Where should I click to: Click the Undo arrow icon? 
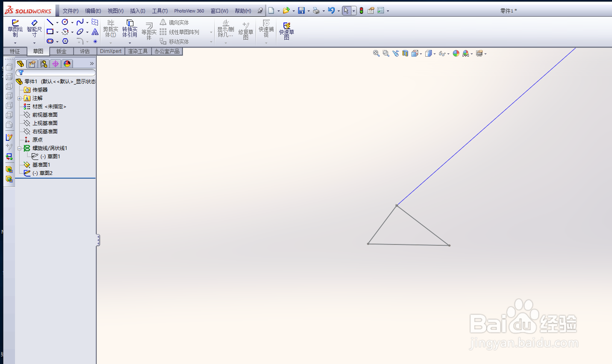tap(331, 10)
